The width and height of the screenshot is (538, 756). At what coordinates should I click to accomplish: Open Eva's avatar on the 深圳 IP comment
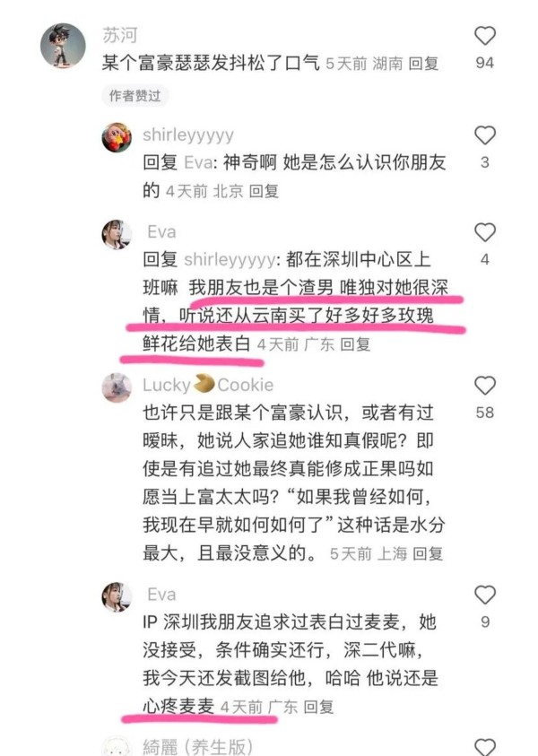coord(117,596)
